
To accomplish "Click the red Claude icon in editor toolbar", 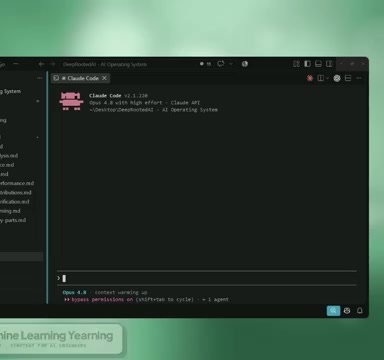I will [310, 78].
